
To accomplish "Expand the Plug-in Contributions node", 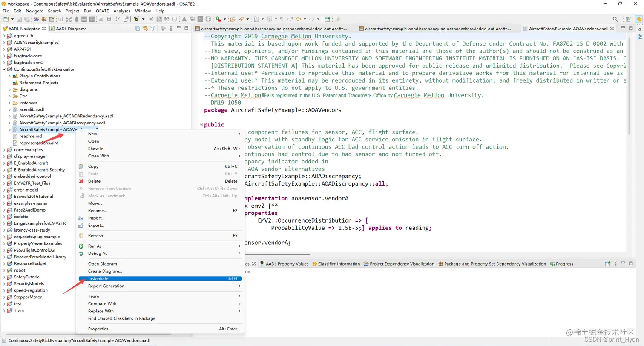I will tap(10, 76).
